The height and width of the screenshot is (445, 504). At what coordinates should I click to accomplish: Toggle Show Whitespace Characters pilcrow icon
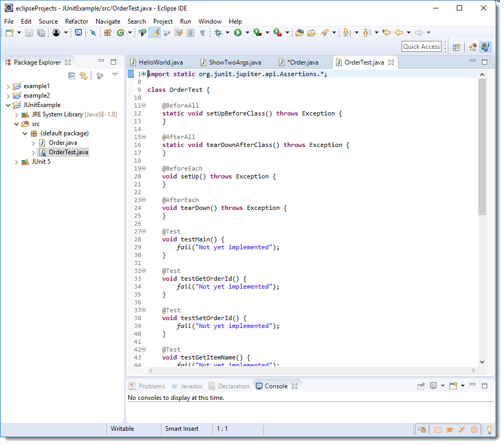coord(203,33)
